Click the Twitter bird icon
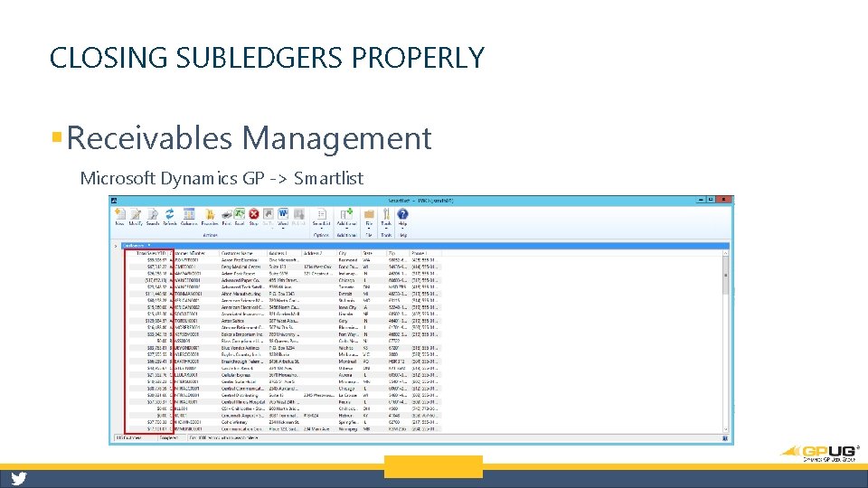 (19, 479)
